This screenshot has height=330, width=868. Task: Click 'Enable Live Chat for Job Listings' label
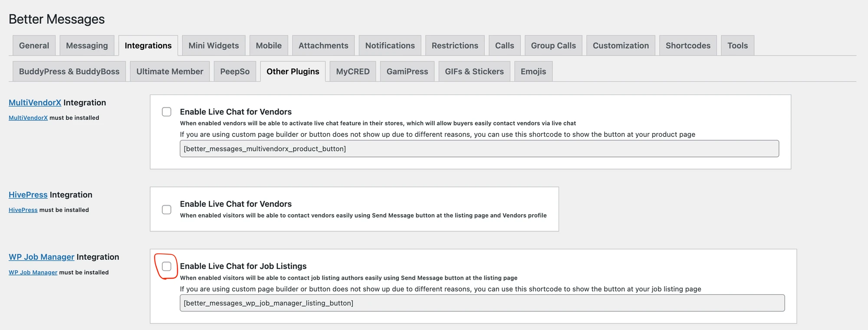(243, 266)
